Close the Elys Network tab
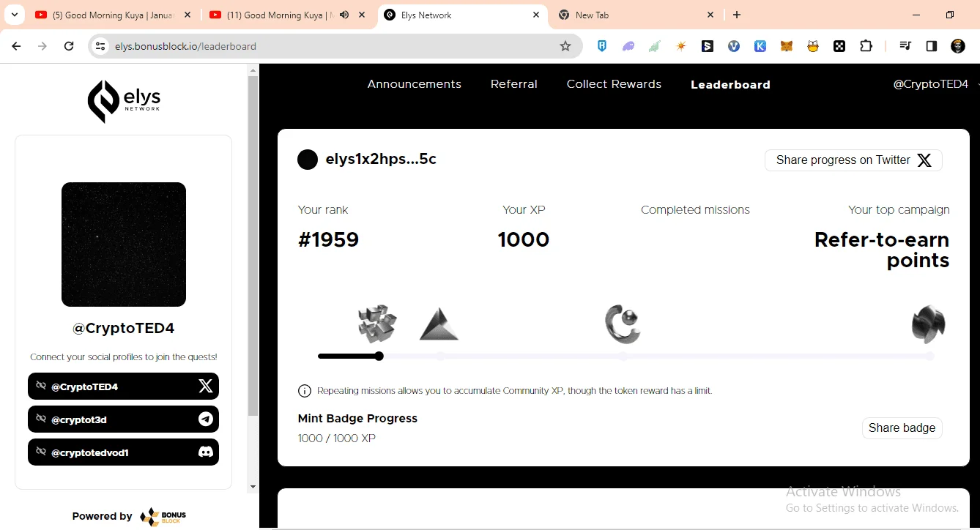 tap(536, 15)
